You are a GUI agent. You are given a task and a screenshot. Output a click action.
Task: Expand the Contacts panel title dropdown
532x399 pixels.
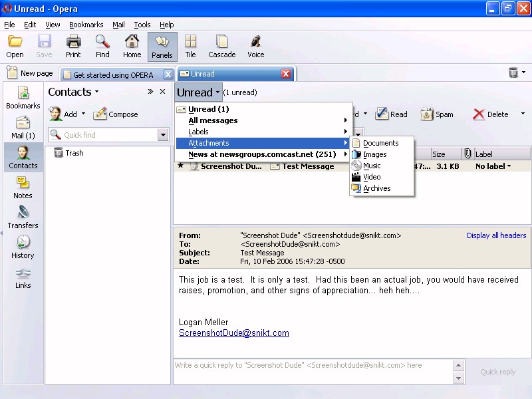coord(96,92)
